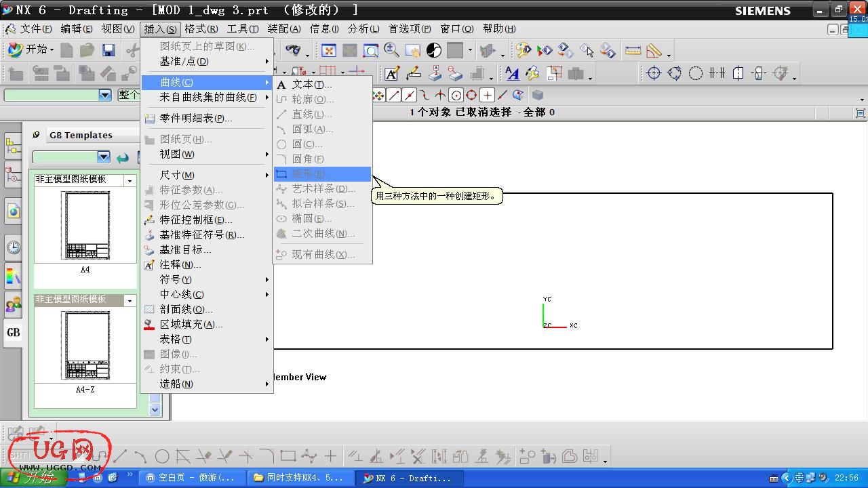868x488 pixels.
Task: Click the underlined A text style icon
Action: 512,73
